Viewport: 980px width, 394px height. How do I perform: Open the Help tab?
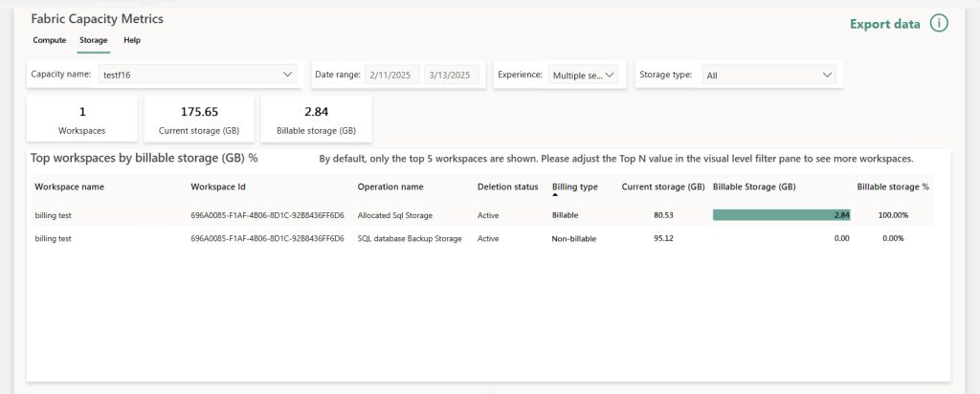tap(132, 40)
